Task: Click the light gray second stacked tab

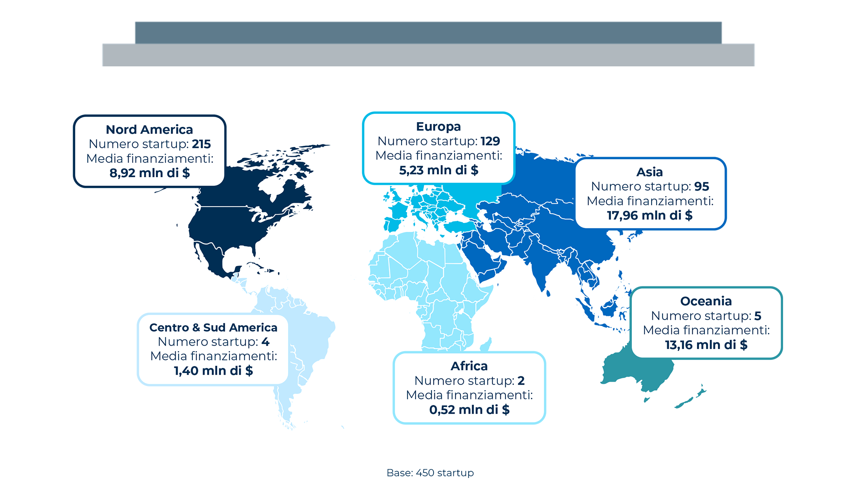Action: click(x=428, y=55)
